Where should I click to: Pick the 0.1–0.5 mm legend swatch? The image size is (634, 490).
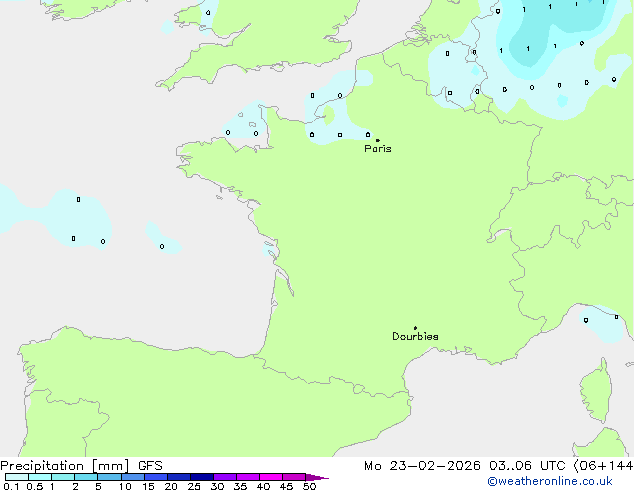(x=17, y=477)
